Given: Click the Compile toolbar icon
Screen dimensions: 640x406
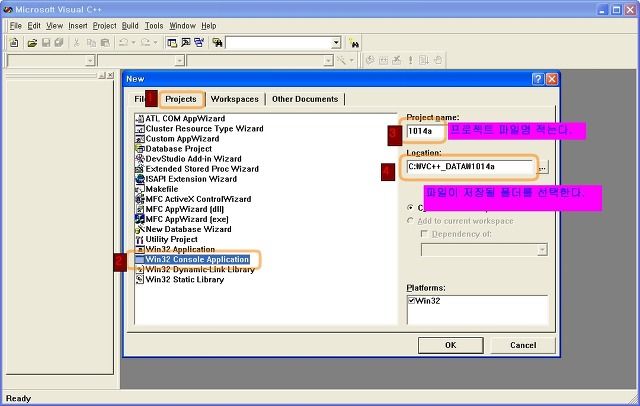Looking at the screenshot, I should (370, 61).
